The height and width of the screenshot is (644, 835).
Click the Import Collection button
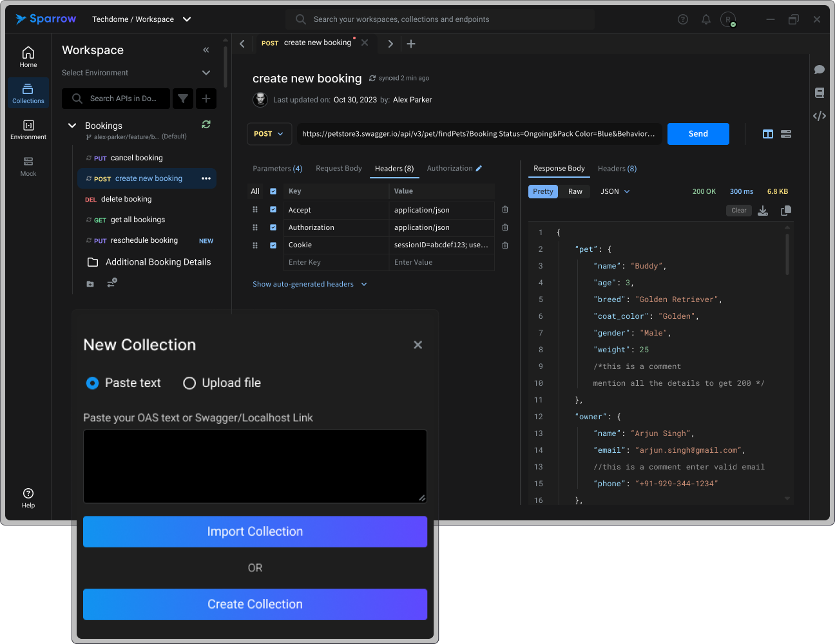pos(255,531)
